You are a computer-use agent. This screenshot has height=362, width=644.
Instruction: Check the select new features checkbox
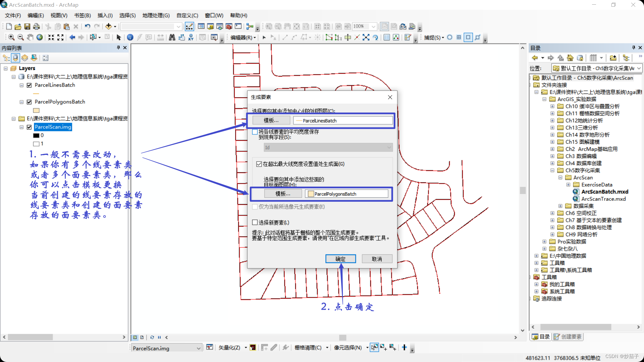(x=255, y=222)
